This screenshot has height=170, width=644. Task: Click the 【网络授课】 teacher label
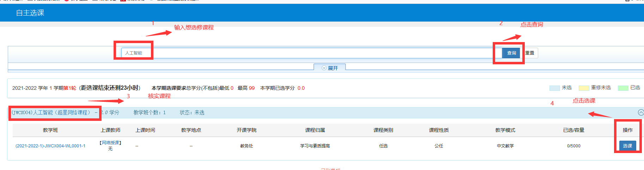click(110, 143)
